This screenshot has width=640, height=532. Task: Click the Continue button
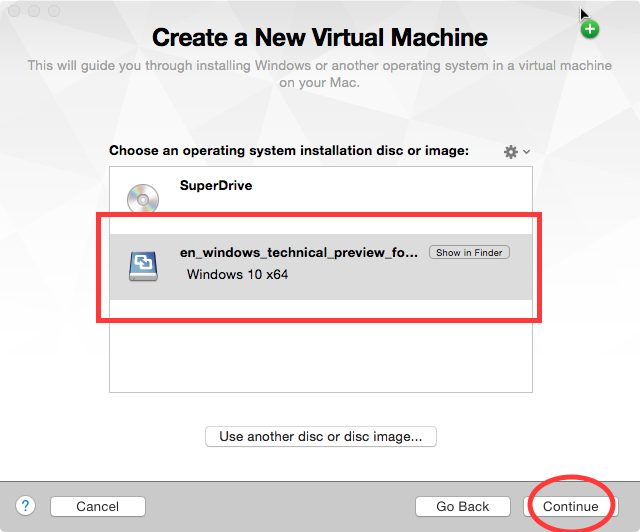pos(571,506)
